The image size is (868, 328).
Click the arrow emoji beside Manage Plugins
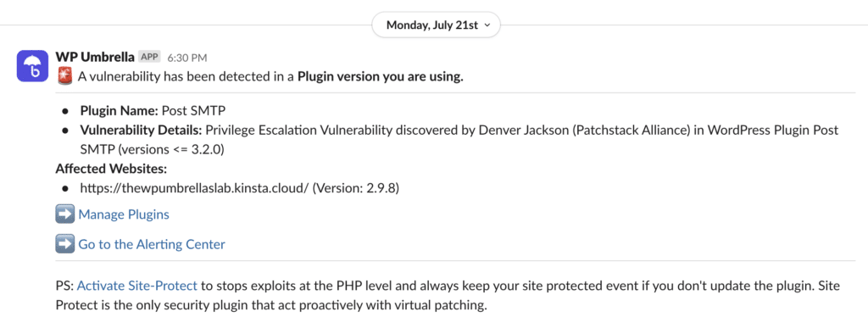[x=64, y=214]
